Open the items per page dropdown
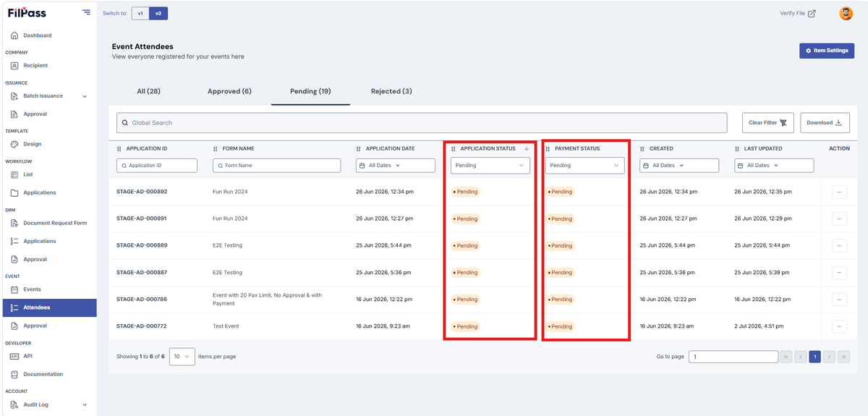 pos(182,357)
